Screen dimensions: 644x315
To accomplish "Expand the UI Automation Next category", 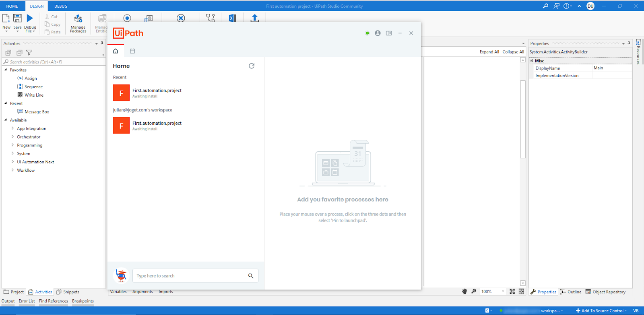I will coord(12,162).
